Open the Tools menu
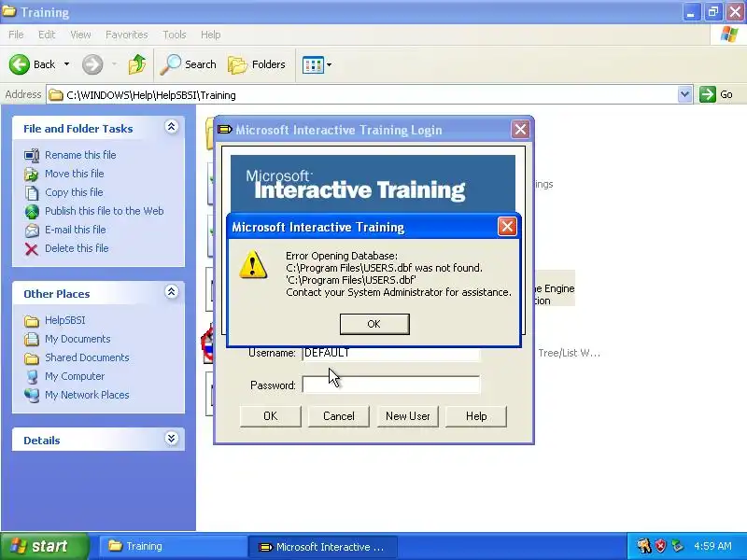The height and width of the screenshot is (560, 747). tap(175, 35)
